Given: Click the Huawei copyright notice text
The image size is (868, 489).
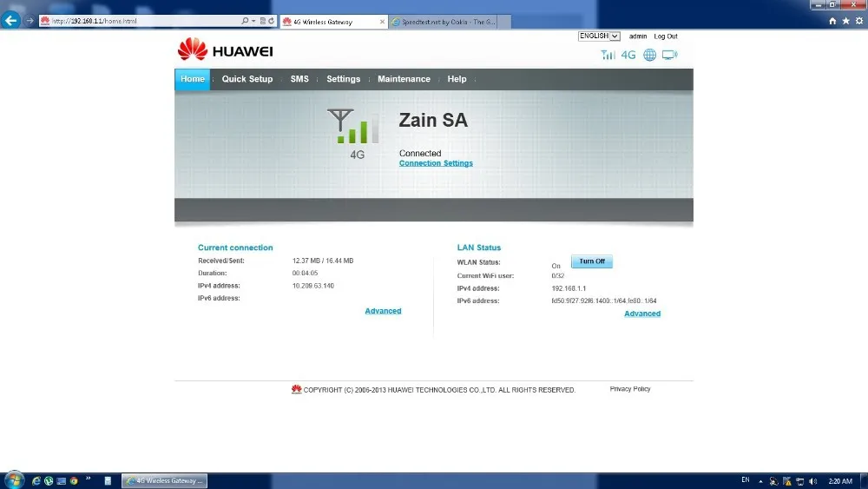Looking at the screenshot, I should (439, 390).
